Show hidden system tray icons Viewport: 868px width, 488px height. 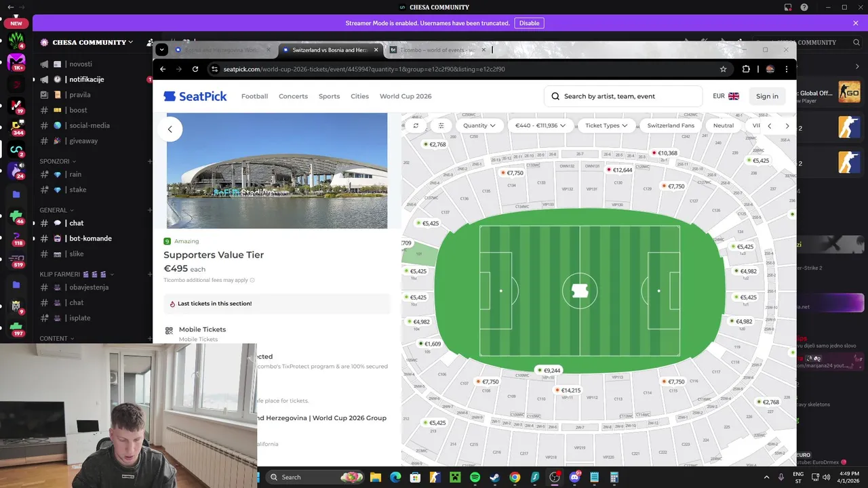[x=767, y=477]
